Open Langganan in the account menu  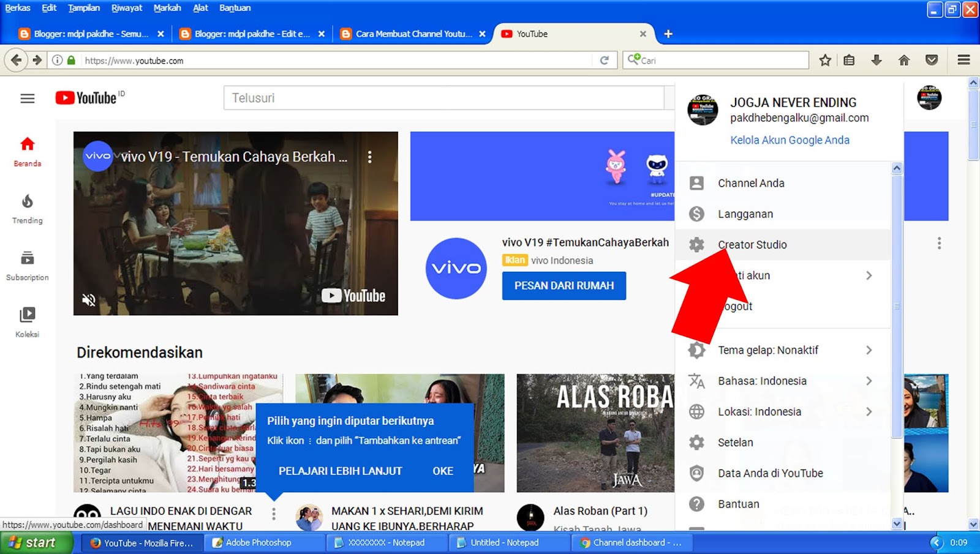pyautogui.click(x=783, y=214)
